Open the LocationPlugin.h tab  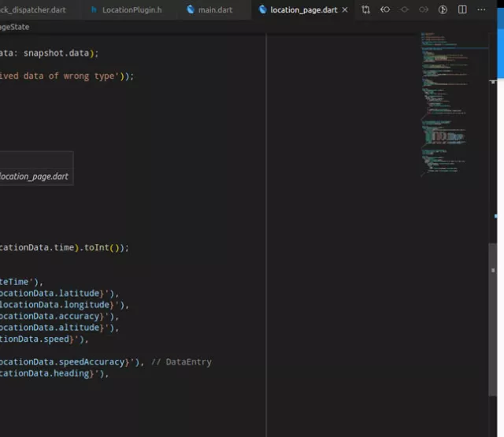click(x=132, y=9)
